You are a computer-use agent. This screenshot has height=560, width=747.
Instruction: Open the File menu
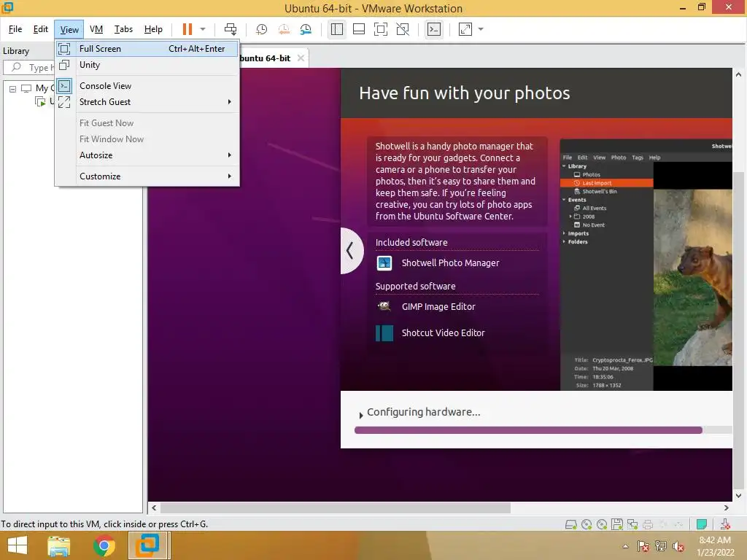15,29
